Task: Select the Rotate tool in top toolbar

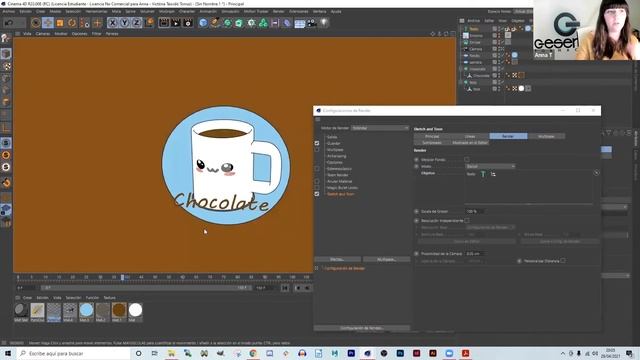Action: [72, 23]
